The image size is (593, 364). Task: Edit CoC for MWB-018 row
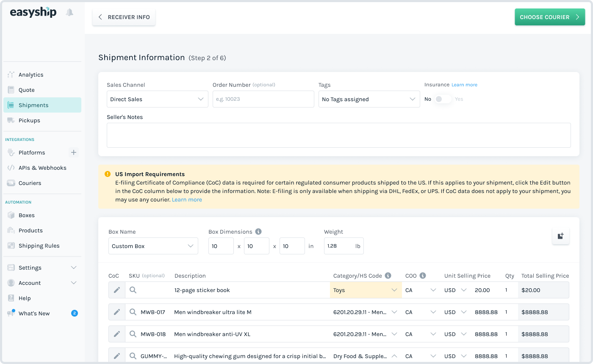click(x=117, y=334)
